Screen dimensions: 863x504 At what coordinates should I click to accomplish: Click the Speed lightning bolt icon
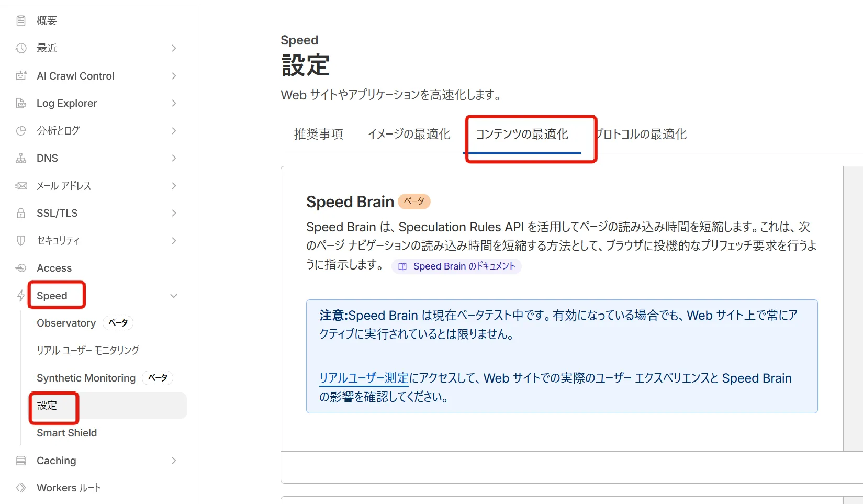pos(21,296)
